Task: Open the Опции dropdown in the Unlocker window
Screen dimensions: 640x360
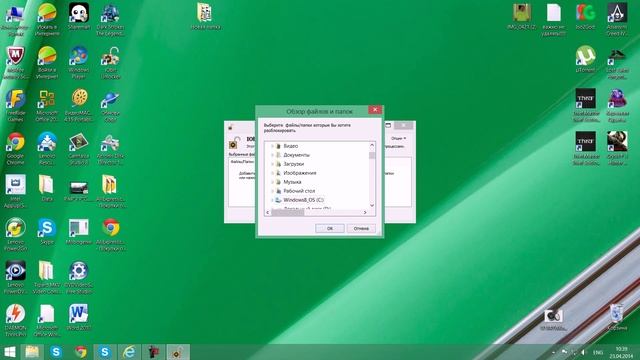Action: click(398, 138)
